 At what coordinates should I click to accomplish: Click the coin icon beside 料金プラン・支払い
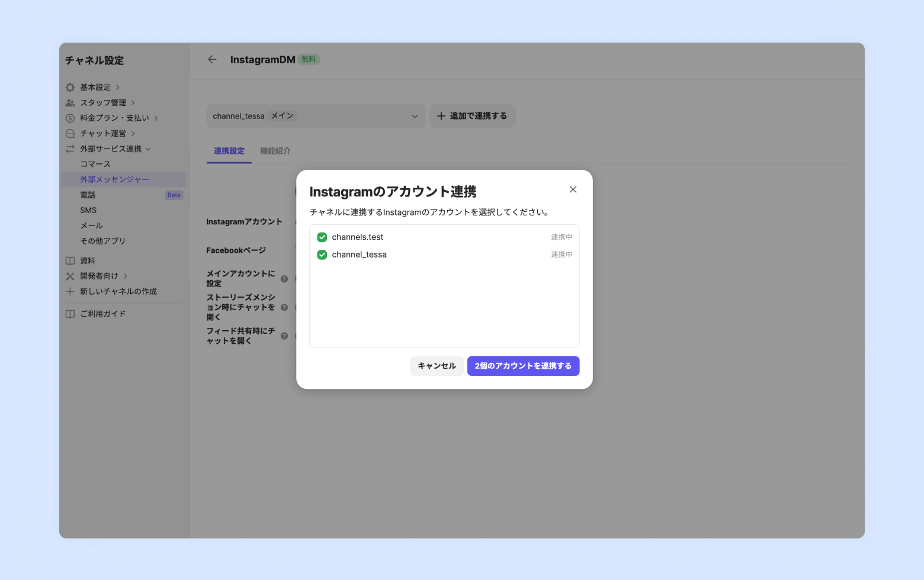70,118
